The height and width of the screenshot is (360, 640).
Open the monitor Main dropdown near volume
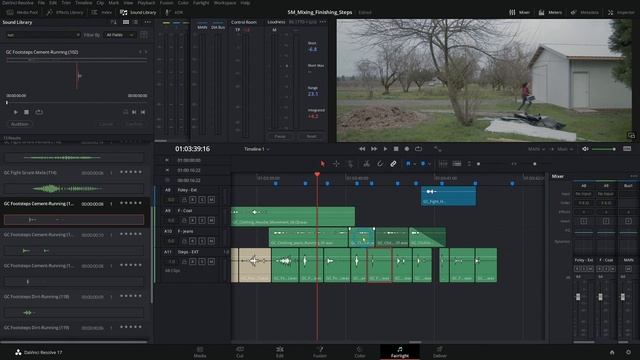564,149
